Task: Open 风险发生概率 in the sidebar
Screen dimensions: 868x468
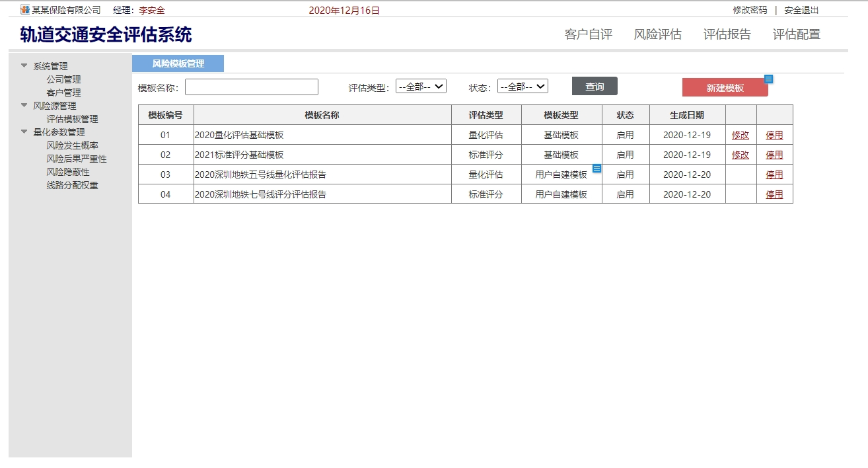Action: pyautogui.click(x=72, y=145)
